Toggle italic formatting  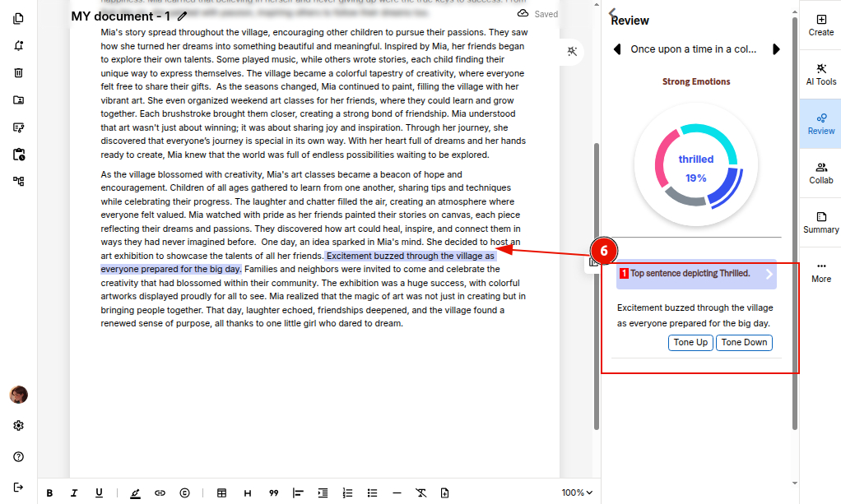tap(74, 493)
